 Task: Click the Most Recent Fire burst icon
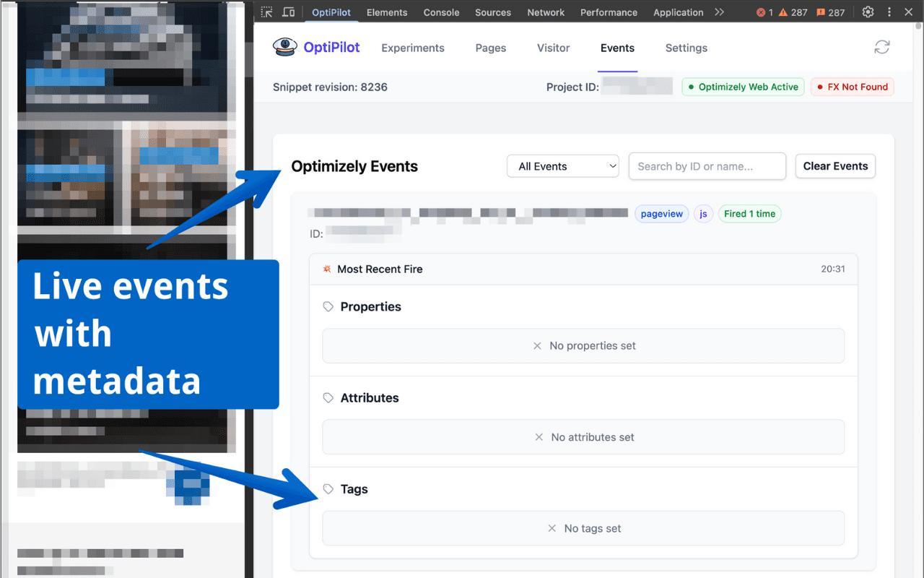click(327, 269)
